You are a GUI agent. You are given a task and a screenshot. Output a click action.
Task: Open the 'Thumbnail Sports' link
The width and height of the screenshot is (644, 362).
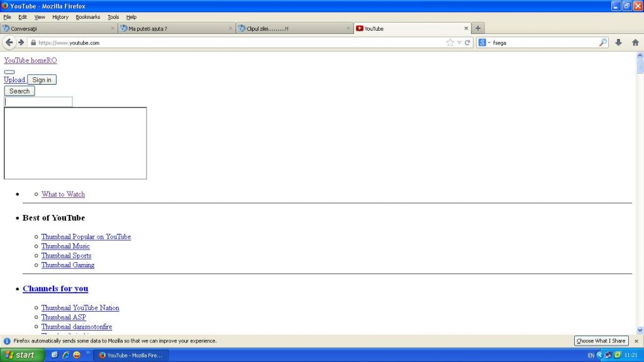pos(66,256)
